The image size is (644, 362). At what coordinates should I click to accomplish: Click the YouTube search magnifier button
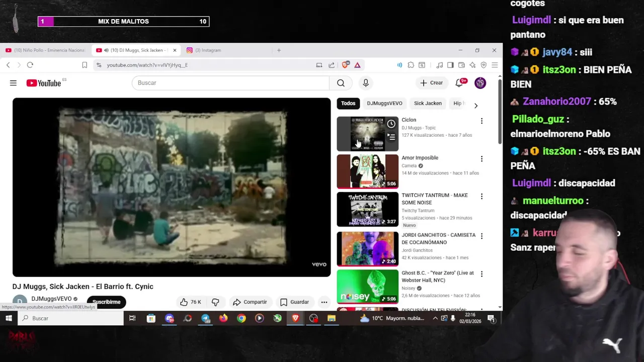click(x=341, y=83)
